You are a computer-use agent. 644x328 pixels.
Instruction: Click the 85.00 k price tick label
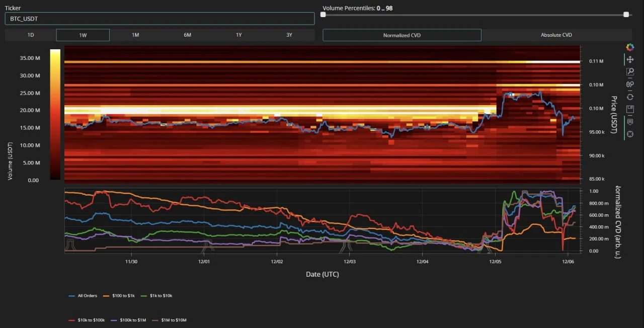(x=597, y=179)
